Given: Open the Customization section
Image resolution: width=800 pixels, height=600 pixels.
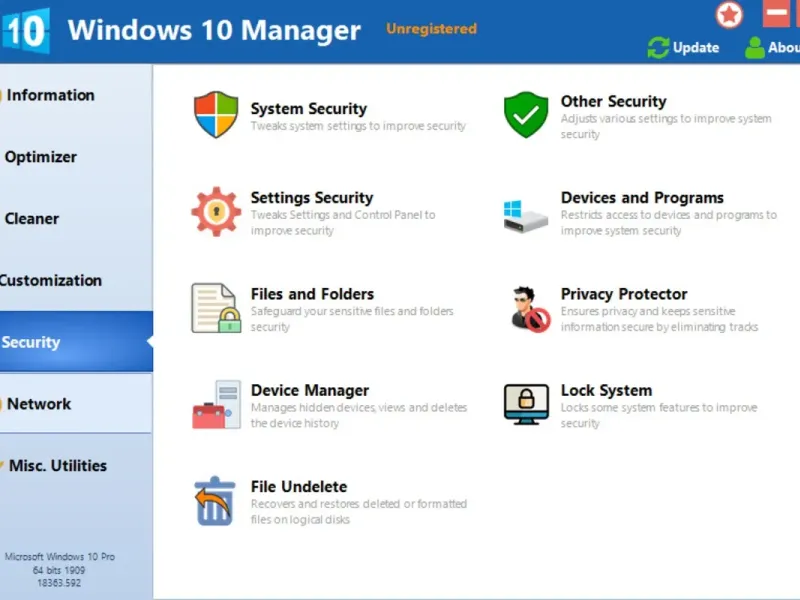Looking at the screenshot, I should [x=51, y=280].
